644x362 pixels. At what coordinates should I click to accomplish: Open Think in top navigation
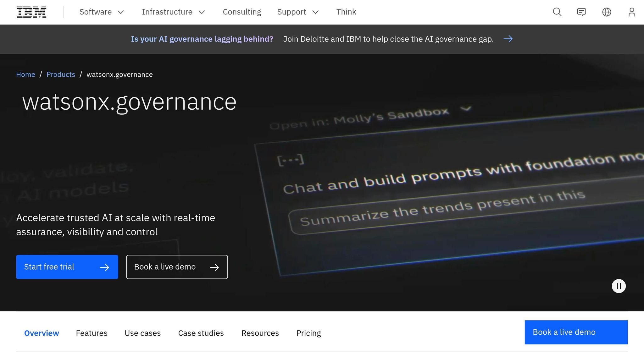(346, 12)
